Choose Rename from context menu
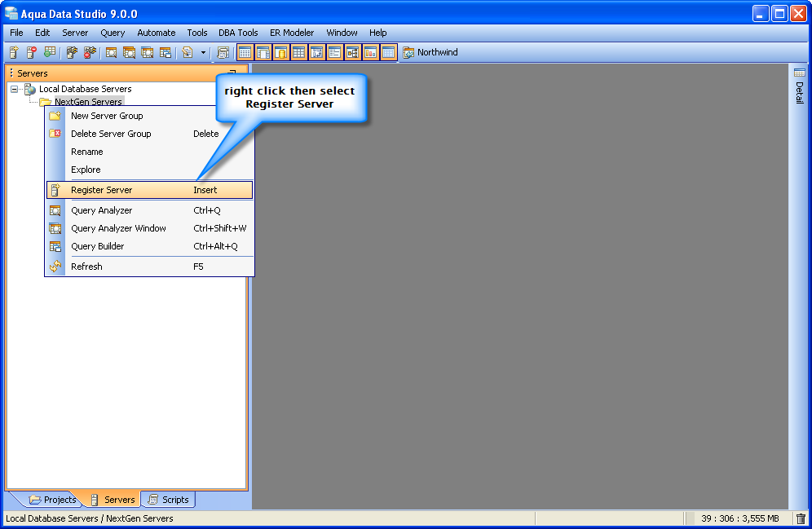The image size is (812, 529). (x=150, y=152)
